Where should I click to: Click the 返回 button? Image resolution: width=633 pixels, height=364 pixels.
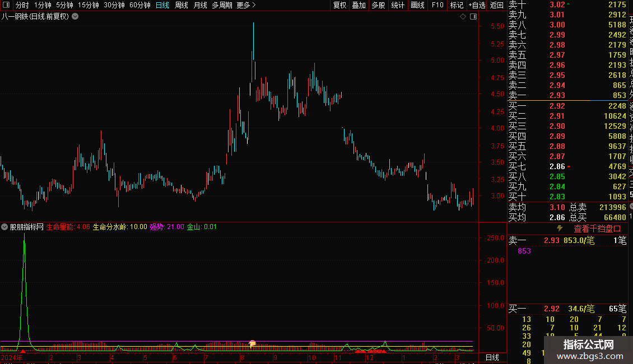click(x=496, y=5)
